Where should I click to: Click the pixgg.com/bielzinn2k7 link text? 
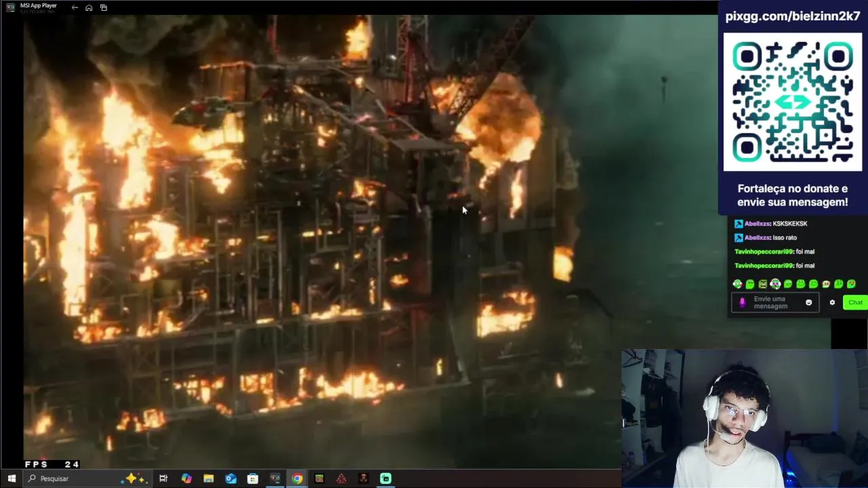pos(793,17)
